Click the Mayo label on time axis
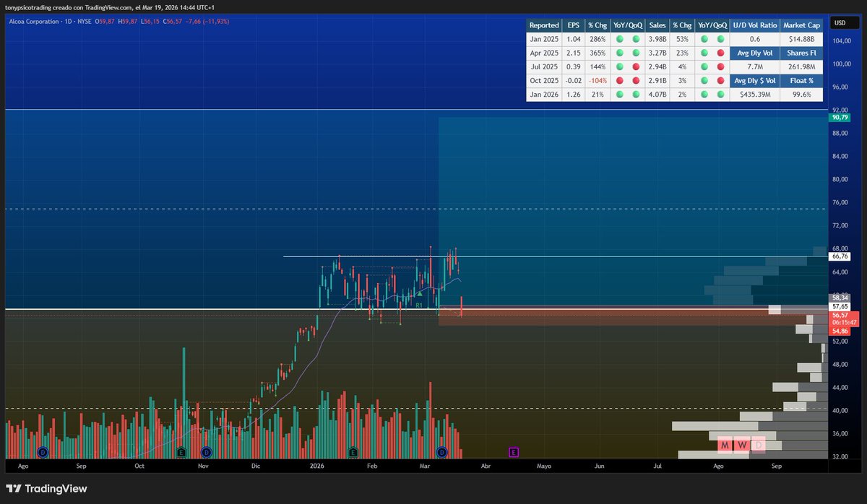Viewport: 867px width, 504px height. pyautogui.click(x=545, y=466)
